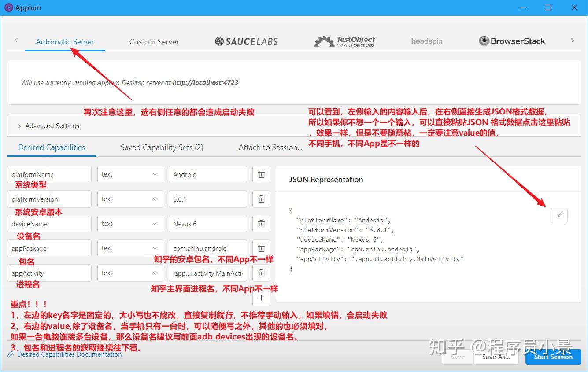Click the Start Session button
588x372 pixels.
pyautogui.click(x=553, y=357)
